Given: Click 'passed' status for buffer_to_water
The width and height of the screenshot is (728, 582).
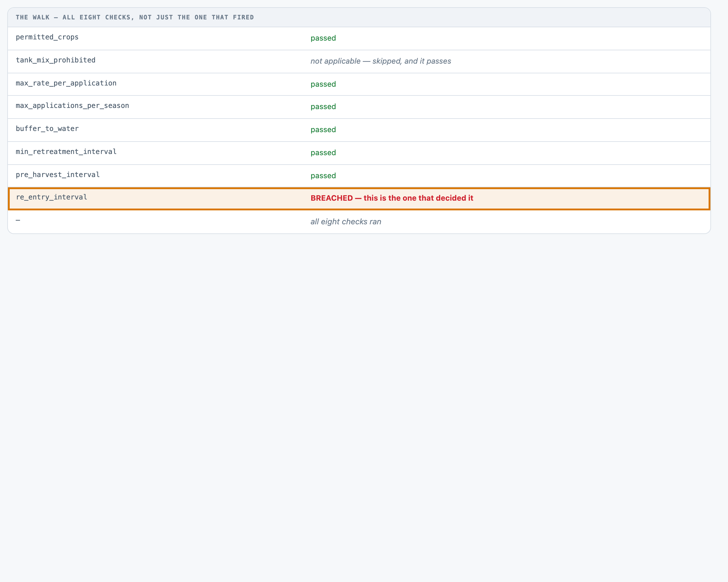Looking at the screenshot, I should [323, 129].
